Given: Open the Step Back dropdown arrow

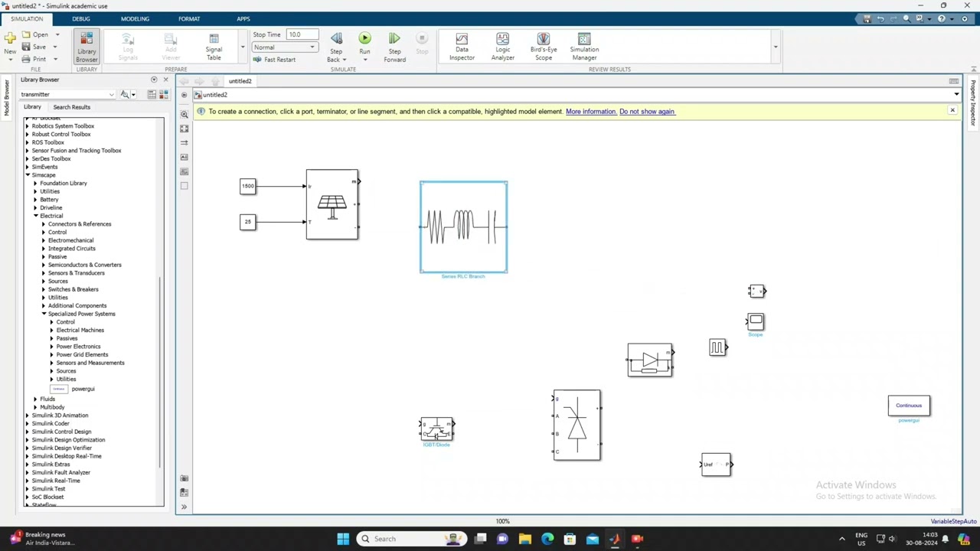Looking at the screenshot, I should point(345,60).
